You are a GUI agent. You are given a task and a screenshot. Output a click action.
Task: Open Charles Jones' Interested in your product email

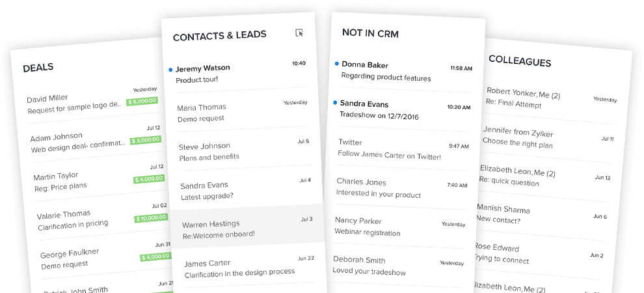tap(401, 188)
